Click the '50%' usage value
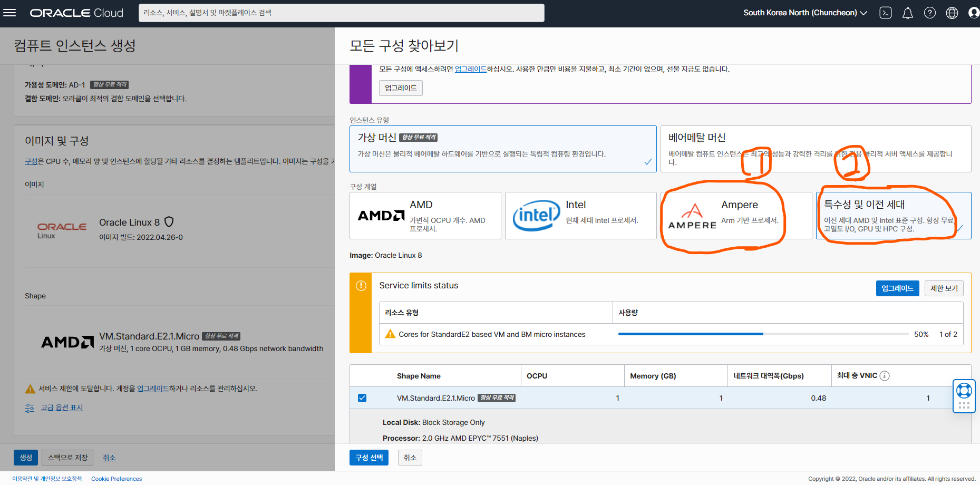 921,334
